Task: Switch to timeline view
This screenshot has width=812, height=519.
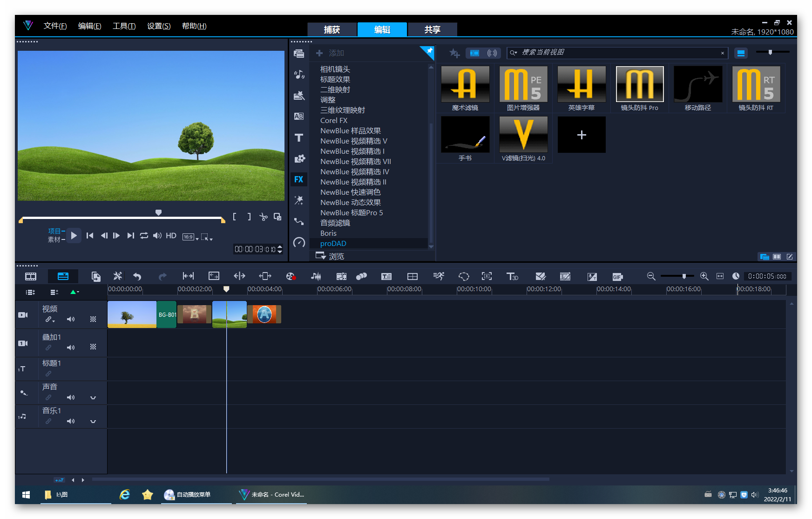Action: pos(63,276)
